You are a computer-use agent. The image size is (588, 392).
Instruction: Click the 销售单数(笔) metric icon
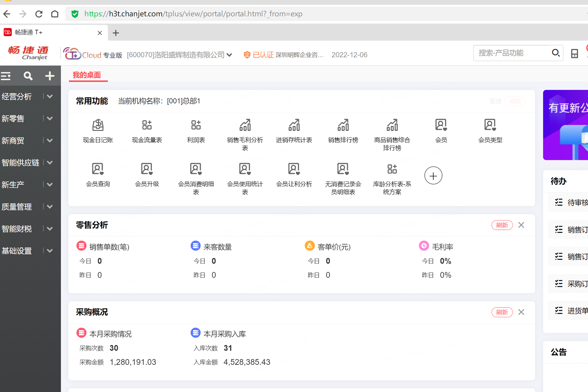click(81, 246)
